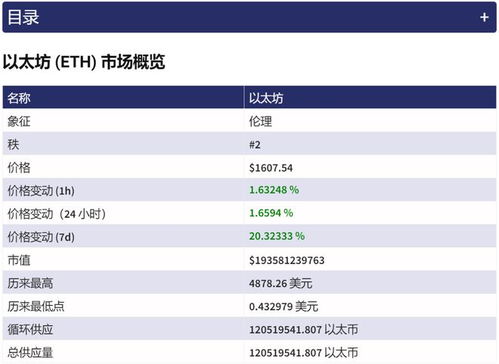Expand the 目录 table of contents

point(249,17)
